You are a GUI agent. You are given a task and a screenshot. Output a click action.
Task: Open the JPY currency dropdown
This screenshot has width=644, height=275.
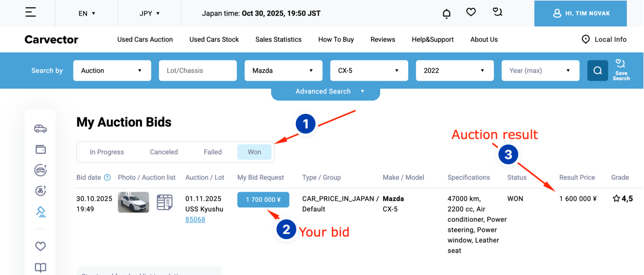pyautogui.click(x=150, y=14)
